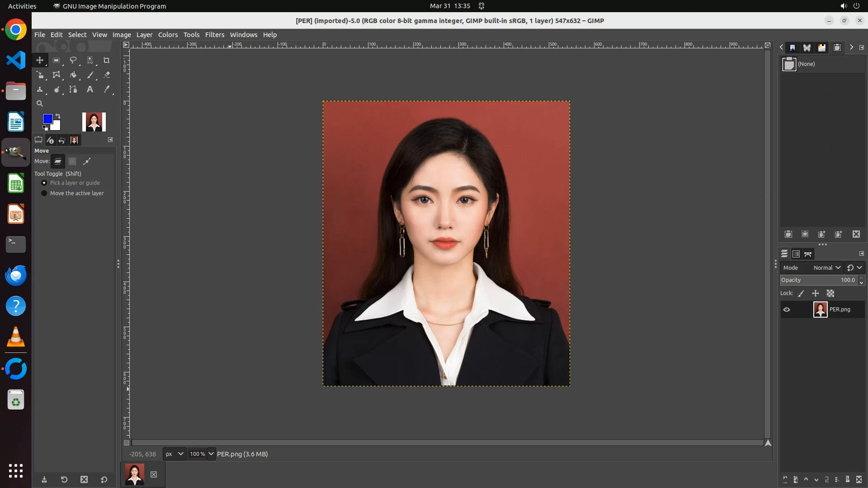The width and height of the screenshot is (868, 488).
Task: Select the Clone stamp tool
Action: (x=40, y=89)
